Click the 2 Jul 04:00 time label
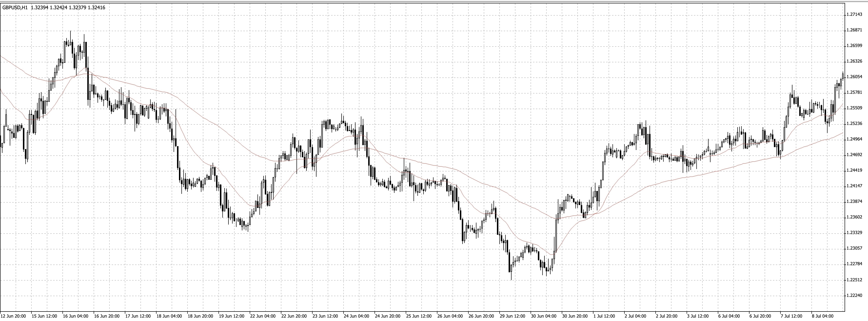 [x=635, y=316]
